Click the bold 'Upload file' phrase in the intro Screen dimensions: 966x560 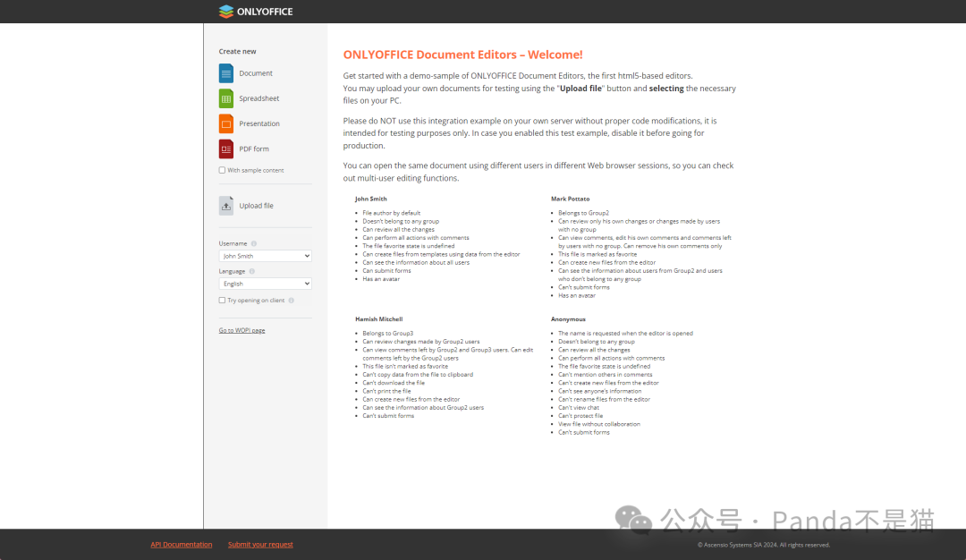(580, 89)
